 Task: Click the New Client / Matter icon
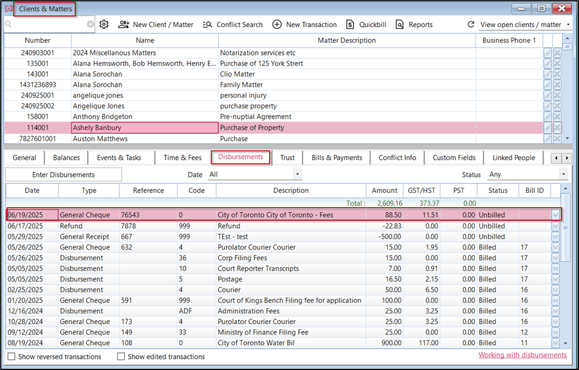coord(123,24)
